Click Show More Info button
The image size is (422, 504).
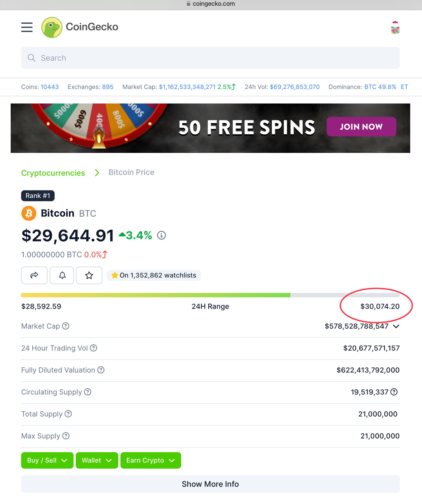[x=210, y=484]
